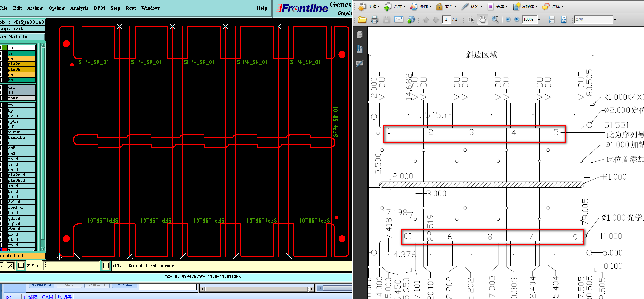Click the layer list scroll-down arrow
The image size is (644, 299).
[x=43, y=248]
